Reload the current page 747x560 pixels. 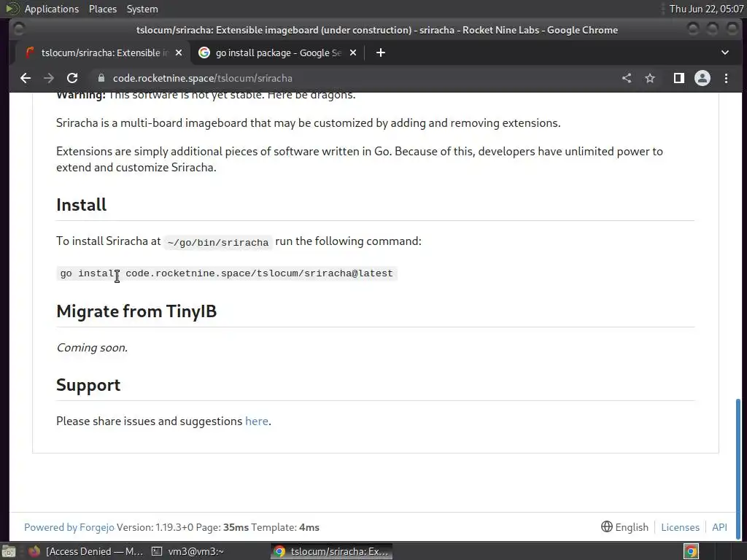[72, 78]
